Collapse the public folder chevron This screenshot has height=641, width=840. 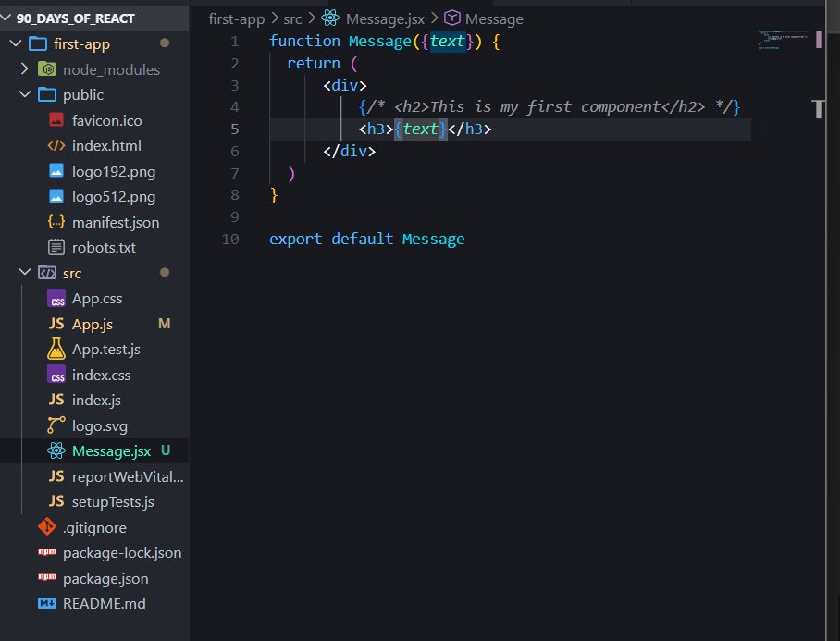coord(25,94)
